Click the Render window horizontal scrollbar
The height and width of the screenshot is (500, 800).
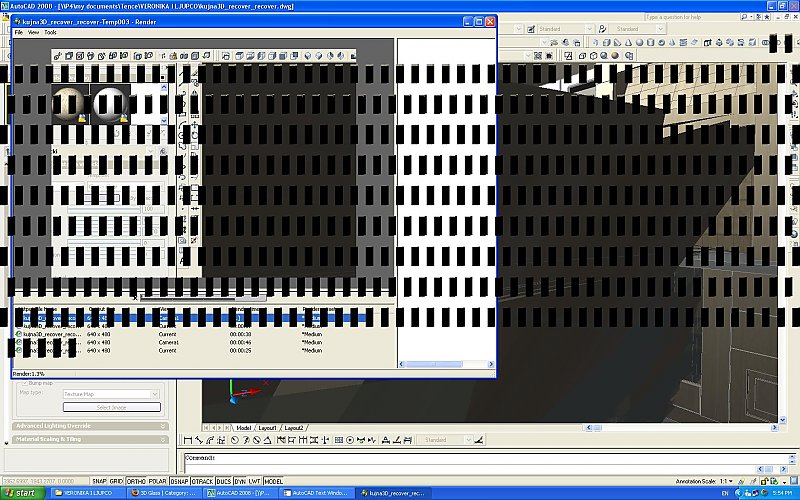(x=446, y=364)
